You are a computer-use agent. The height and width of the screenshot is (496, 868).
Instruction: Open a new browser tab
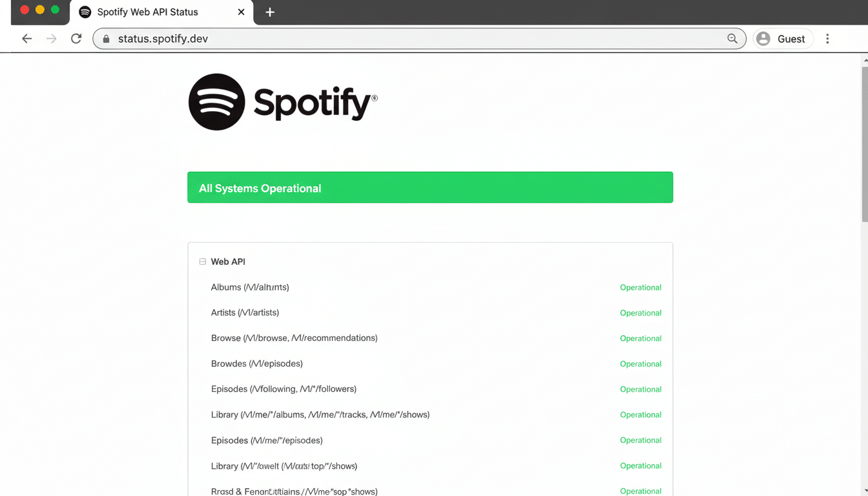click(270, 12)
